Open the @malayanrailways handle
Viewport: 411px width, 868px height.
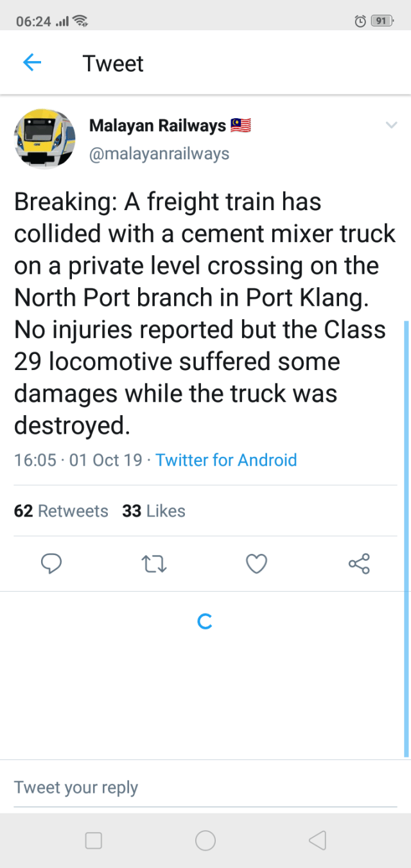click(x=159, y=154)
